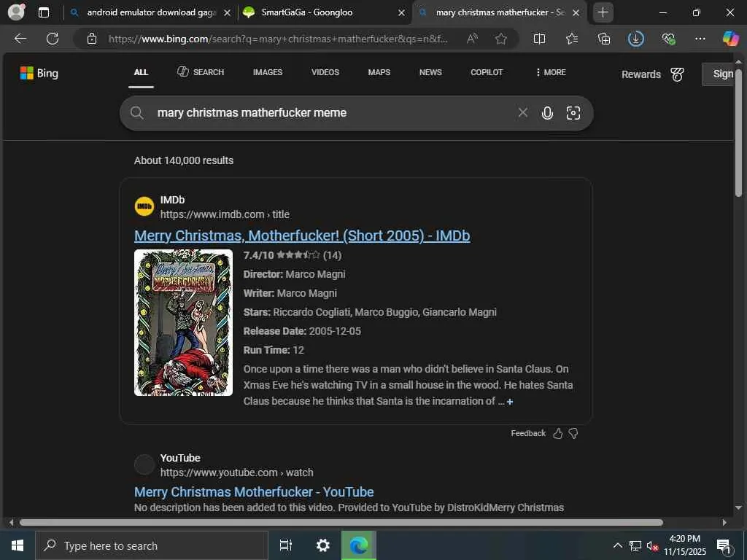Open the youtube.com watch URL link
This screenshot has width=747, height=560.
pos(237,472)
